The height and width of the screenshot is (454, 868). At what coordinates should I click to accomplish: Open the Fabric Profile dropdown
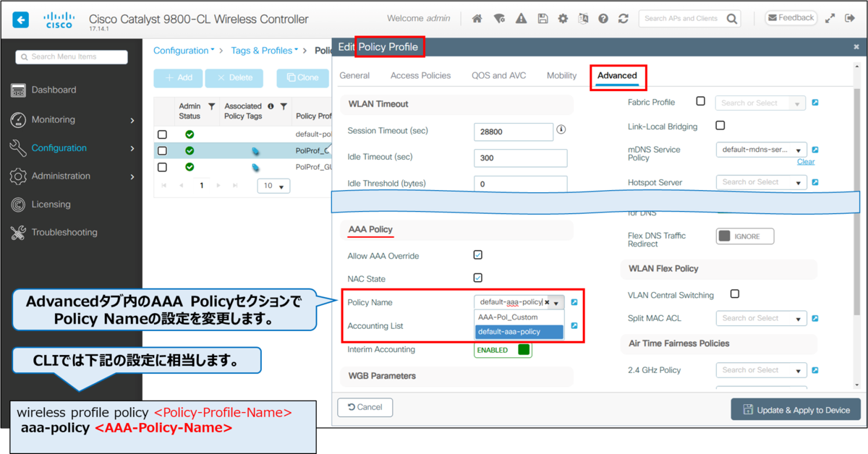pyautogui.click(x=760, y=103)
